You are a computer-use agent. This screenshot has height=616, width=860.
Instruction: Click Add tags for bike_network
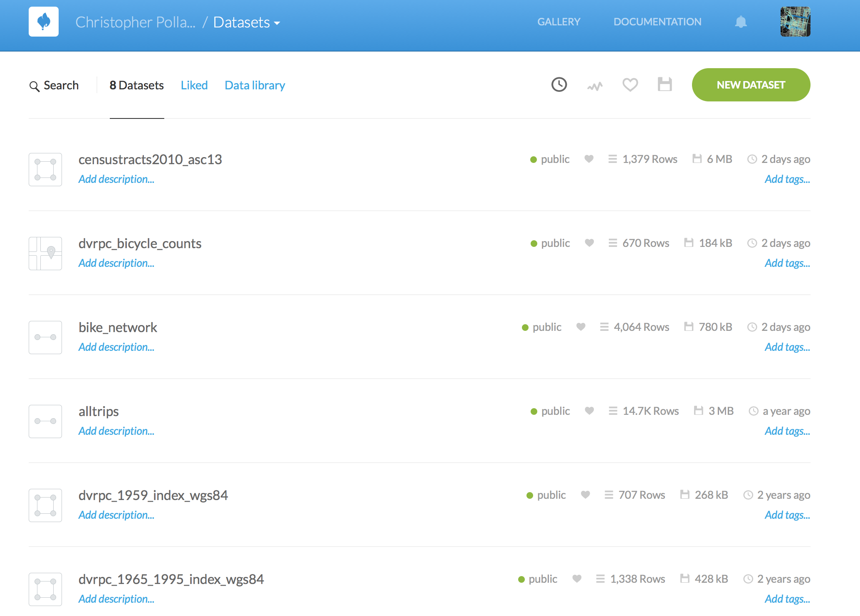coord(787,347)
